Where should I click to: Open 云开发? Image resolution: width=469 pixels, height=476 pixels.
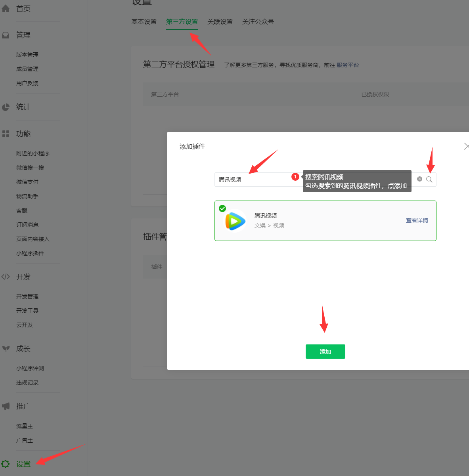pyautogui.click(x=25, y=325)
